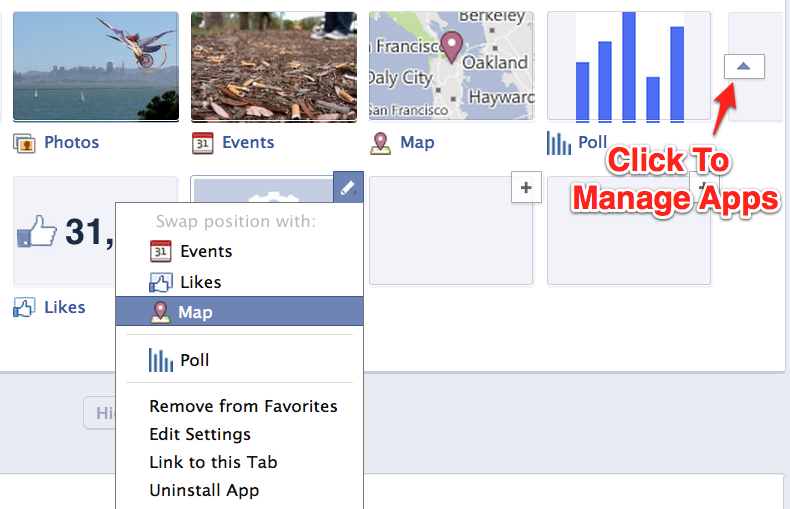The image size is (790, 509).
Task: Choose Uninstall App from the menu
Action: pyautogui.click(x=204, y=490)
